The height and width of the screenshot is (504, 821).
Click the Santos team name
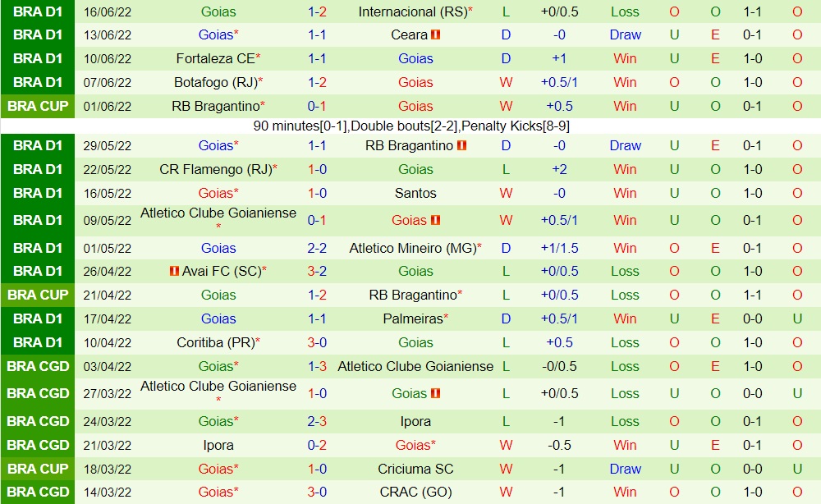[x=415, y=193]
